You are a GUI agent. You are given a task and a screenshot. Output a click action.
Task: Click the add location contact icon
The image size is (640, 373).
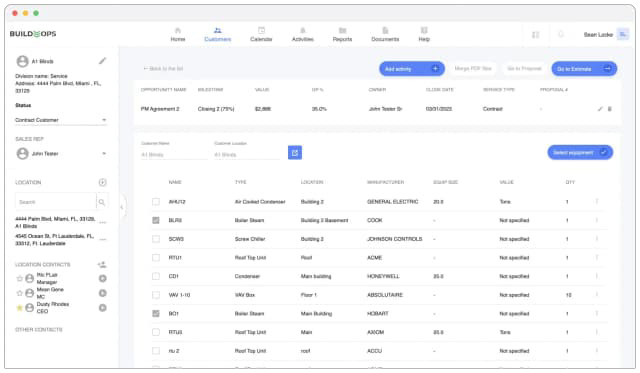coord(102,265)
